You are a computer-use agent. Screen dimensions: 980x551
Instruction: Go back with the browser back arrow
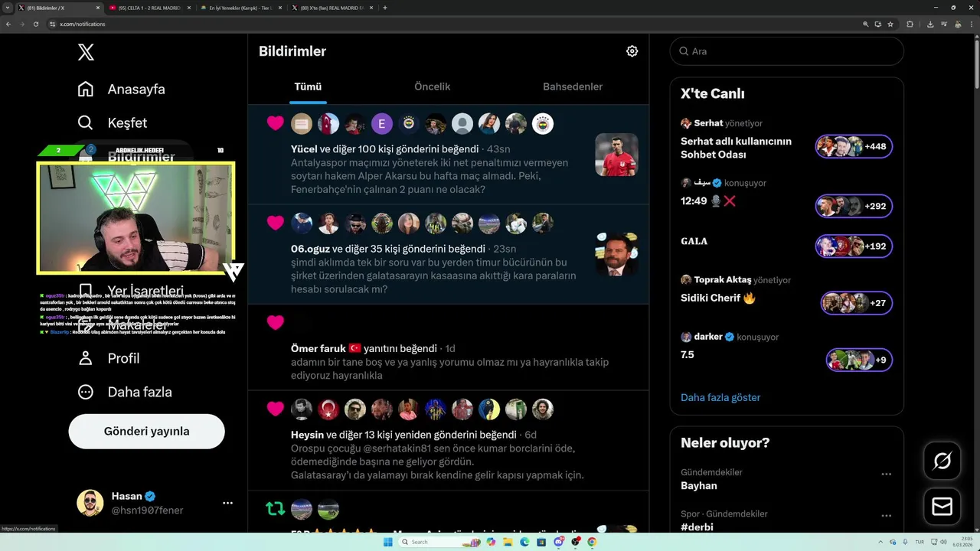(x=8, y=24)
